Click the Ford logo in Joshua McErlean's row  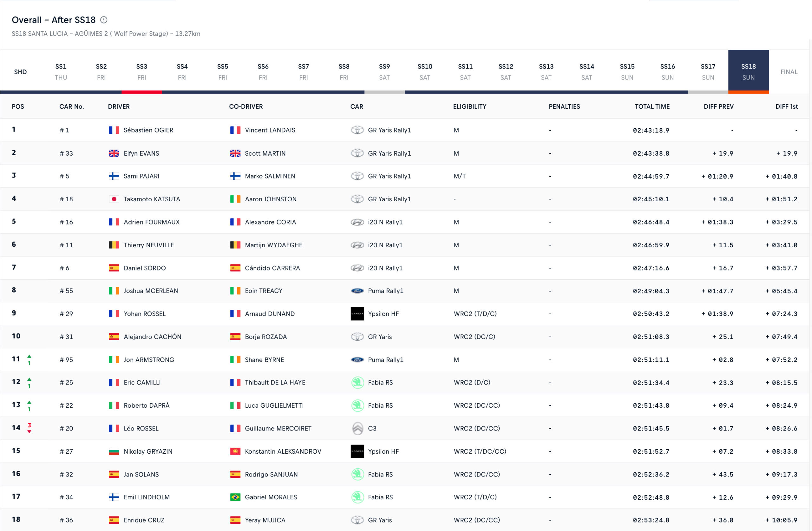click(x=357, y=291)
